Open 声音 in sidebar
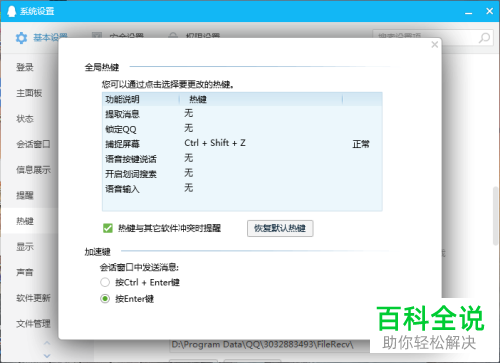The width and height of the screenshot is (500, 363). click(x=25, y=272)
